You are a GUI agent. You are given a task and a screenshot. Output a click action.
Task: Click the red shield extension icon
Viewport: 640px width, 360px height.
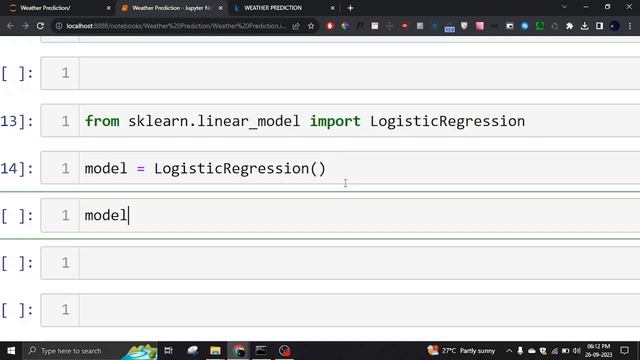tap(330, 26)
